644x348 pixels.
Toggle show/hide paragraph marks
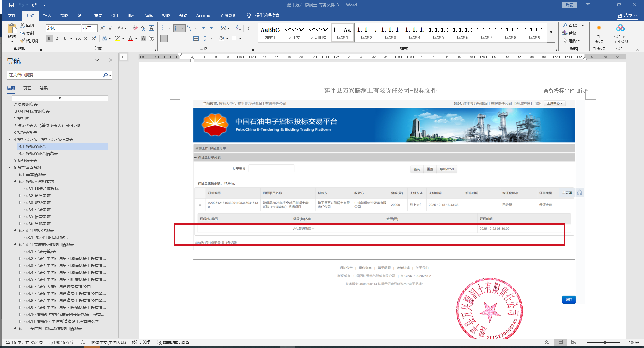tap(249, 28)
